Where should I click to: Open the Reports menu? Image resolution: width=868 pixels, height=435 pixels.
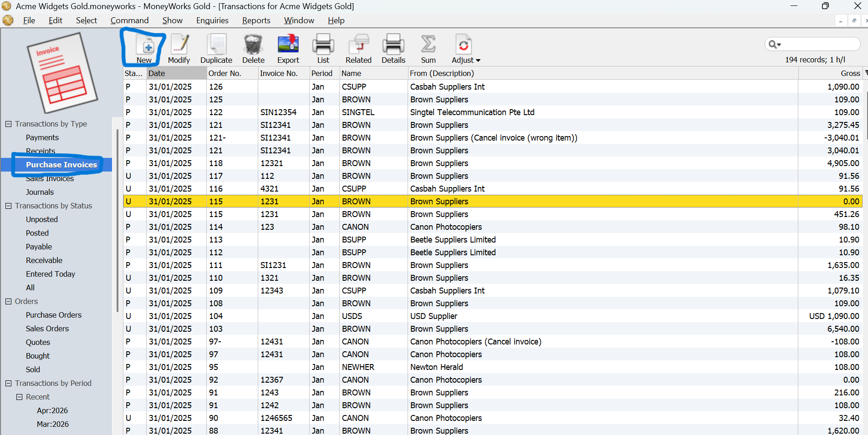click(x=256, y=20)
